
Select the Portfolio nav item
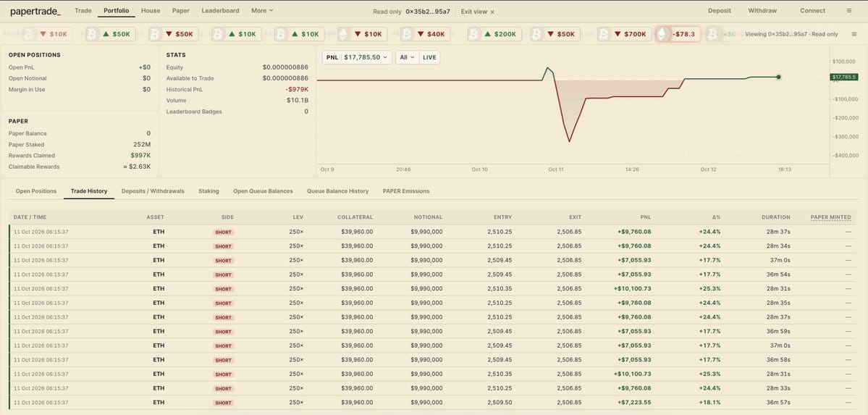[117, 11]
